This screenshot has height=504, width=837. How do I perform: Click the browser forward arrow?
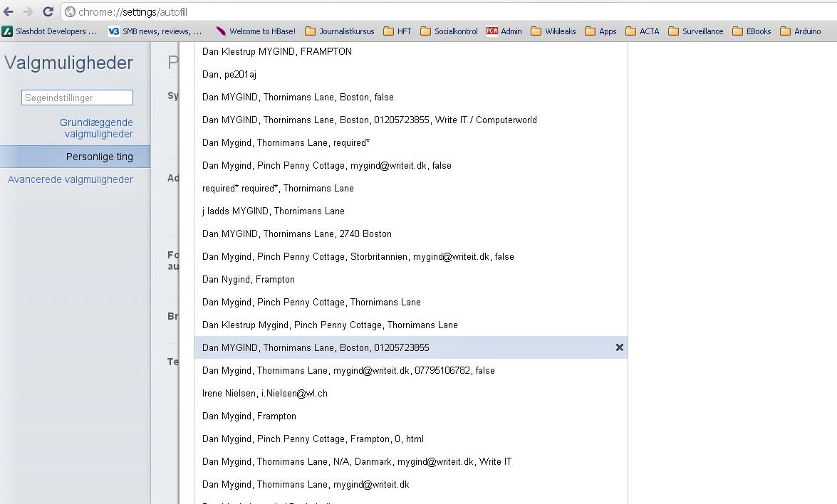pyautogui.click(x=28, y=11)
